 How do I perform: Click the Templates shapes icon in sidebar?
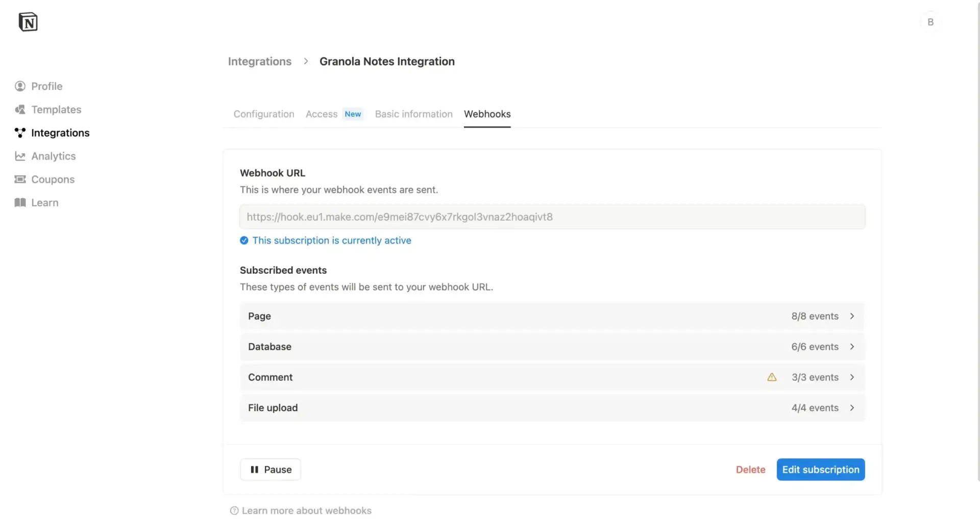20,109
